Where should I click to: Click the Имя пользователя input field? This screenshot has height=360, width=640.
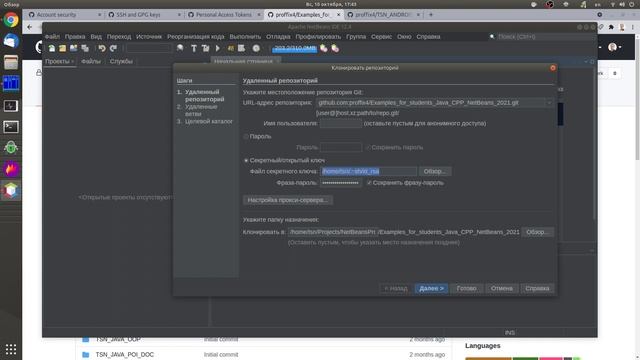click(x=341, y=123)
